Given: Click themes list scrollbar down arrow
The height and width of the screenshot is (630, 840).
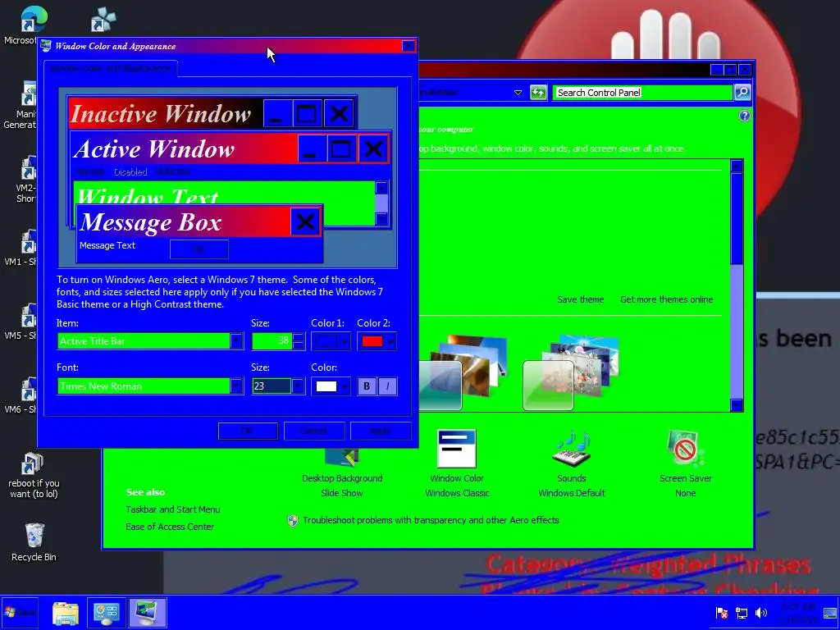Looking at the screenshot, I should pyautogui.click(x=737, y=405).
